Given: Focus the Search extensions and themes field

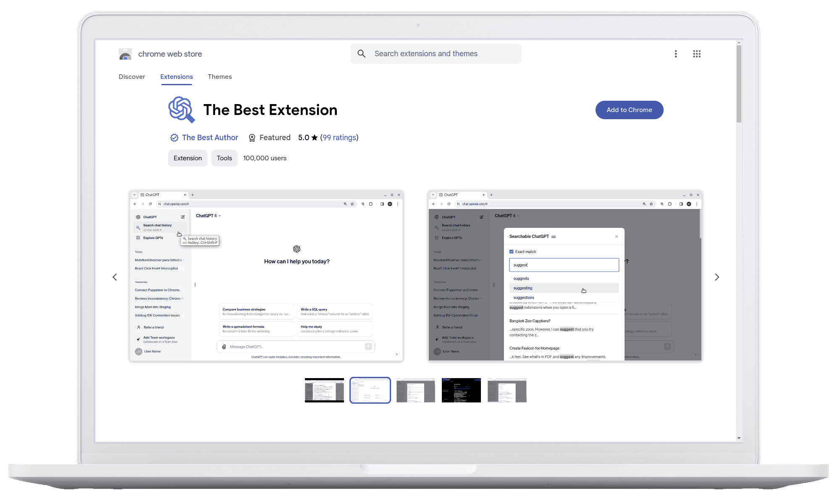Looking at the screenshot, I should [x=441, y=54].
